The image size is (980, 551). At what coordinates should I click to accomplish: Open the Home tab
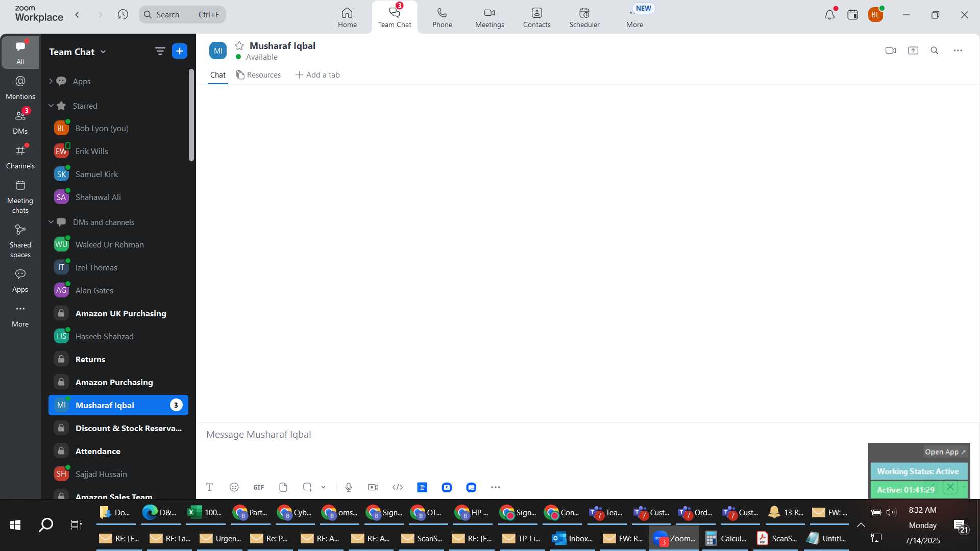347,17
